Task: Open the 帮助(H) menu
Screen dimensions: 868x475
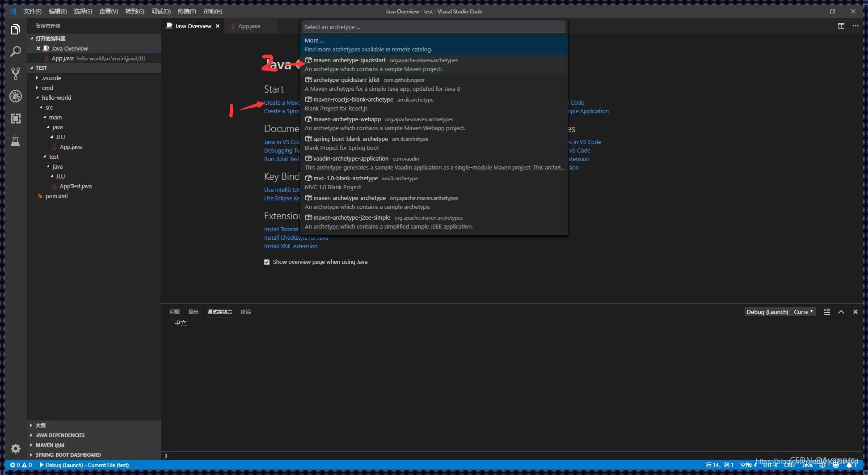Action: (212, 11)
